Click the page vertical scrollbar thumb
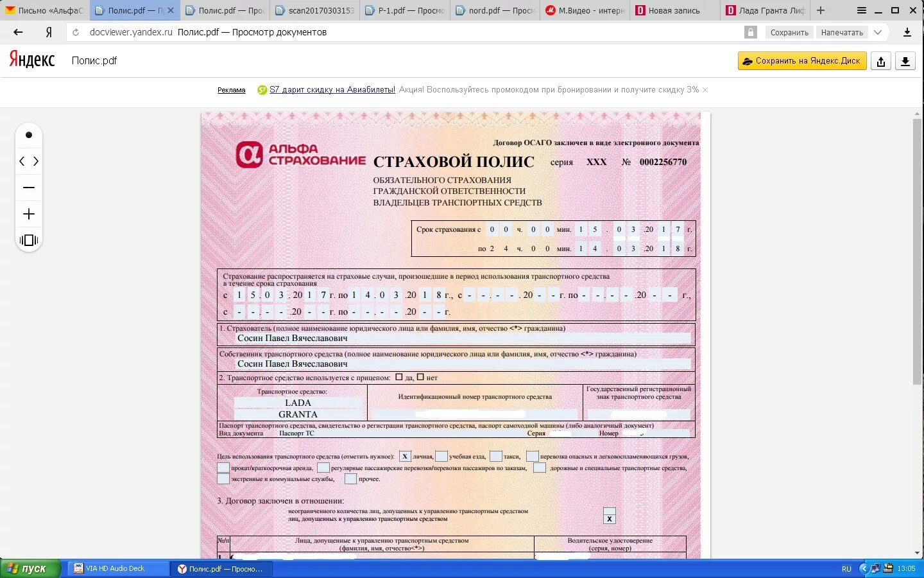Screen dimensions: 924x578 tap(917, 250)
